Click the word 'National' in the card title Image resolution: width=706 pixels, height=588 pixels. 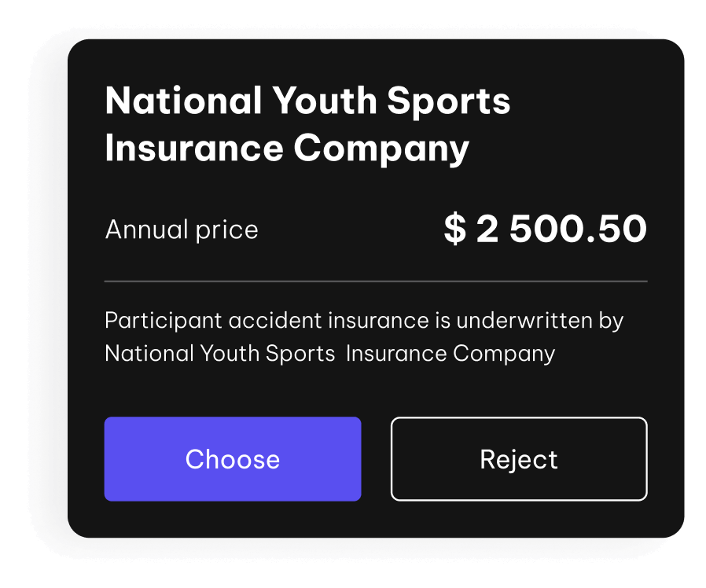[x=183, y=101]
